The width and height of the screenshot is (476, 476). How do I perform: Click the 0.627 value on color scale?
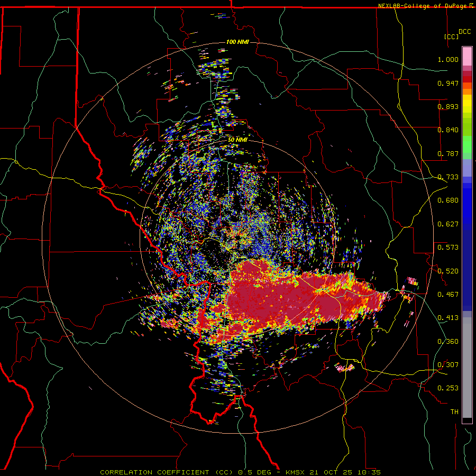pos(448,224)
